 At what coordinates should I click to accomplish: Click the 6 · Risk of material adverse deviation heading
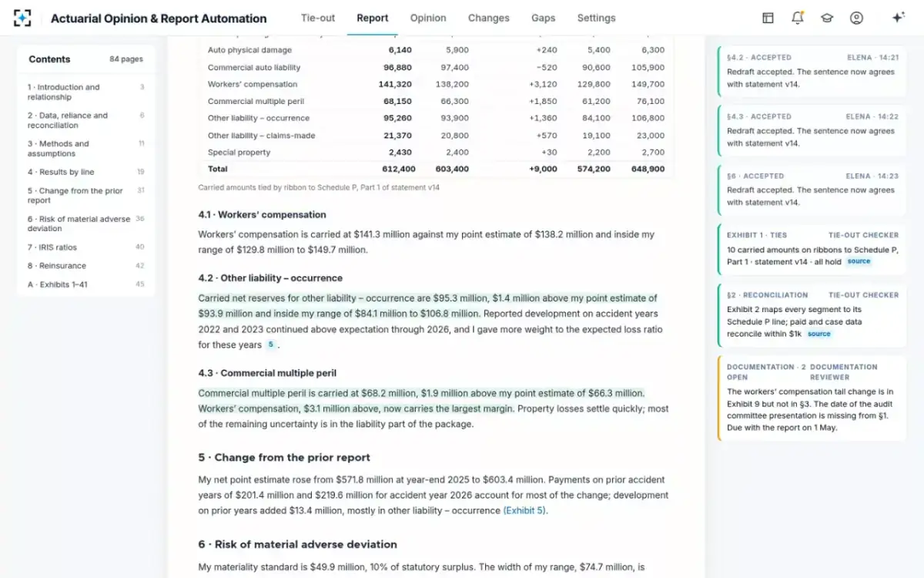tap(297, 545)
